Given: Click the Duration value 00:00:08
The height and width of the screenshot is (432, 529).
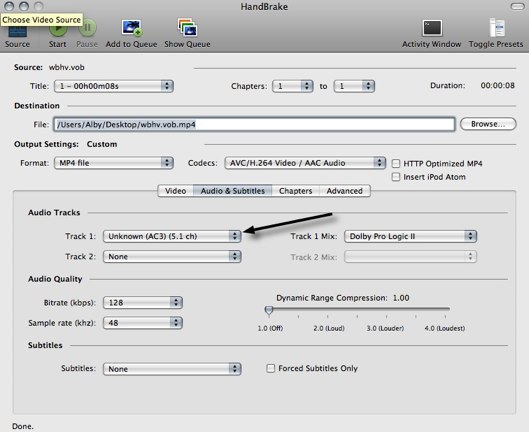Looking at the screenshot, I should [x=498, y=85].
